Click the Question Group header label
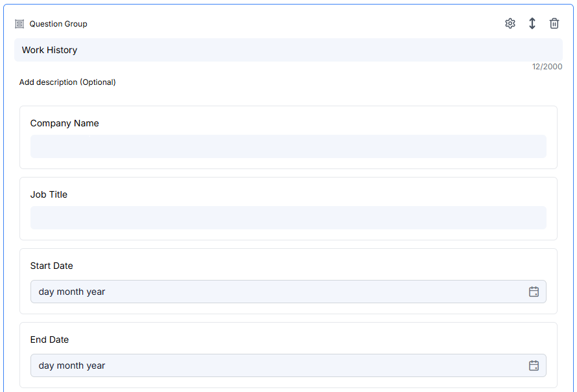 tap(57, 23)
